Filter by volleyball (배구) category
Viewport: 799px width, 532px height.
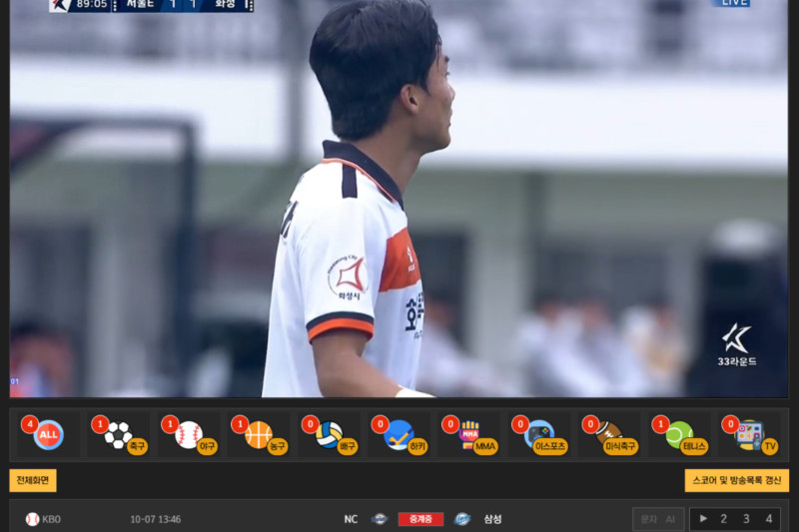point(330,434)
